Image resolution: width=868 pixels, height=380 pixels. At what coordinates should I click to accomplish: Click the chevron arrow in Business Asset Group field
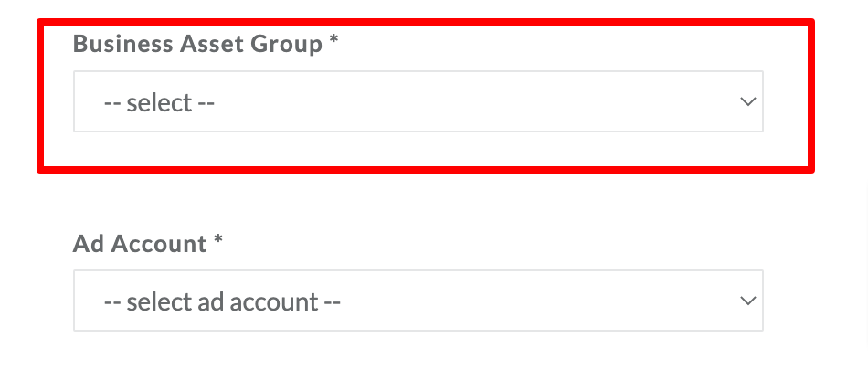click(748, 101)
